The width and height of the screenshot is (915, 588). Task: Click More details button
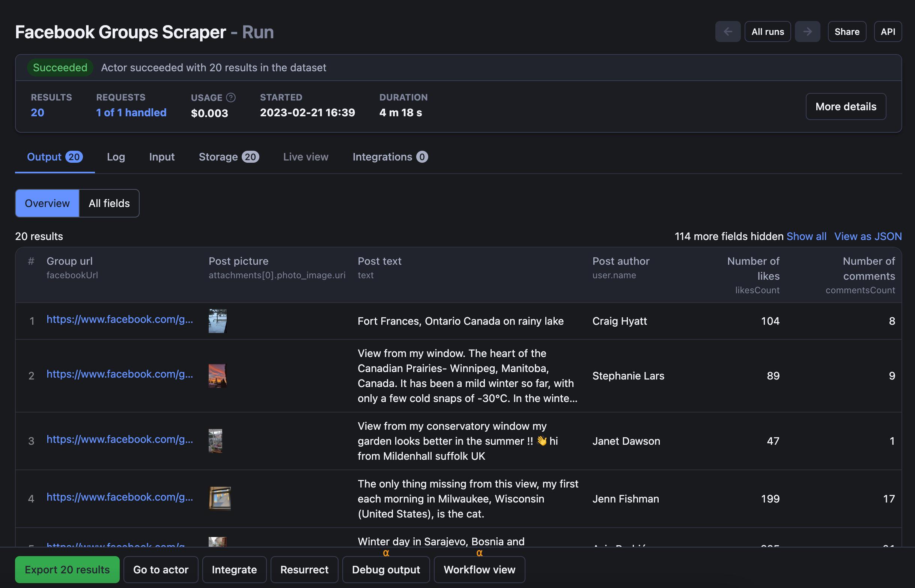point(846,106)
